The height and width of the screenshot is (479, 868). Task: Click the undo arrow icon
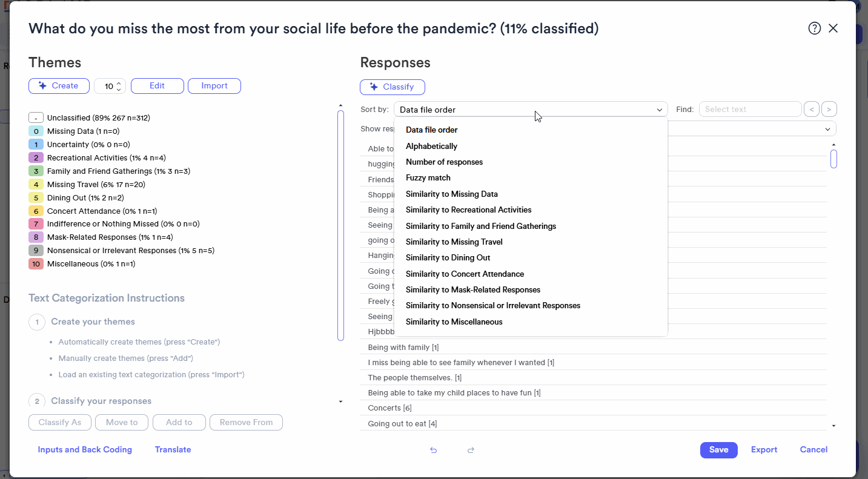click(x=434, y=450)
